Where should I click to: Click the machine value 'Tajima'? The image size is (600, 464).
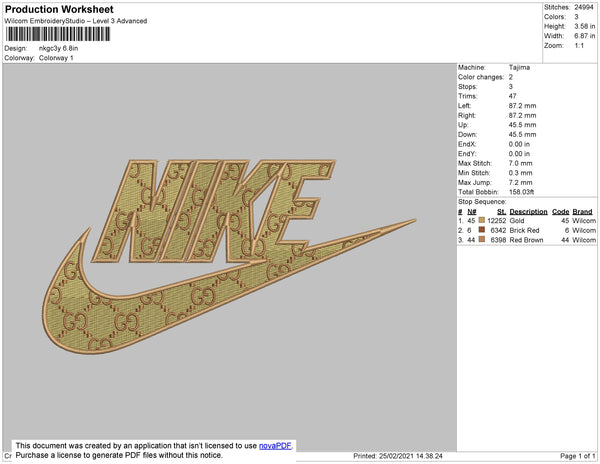coord(519,67)
